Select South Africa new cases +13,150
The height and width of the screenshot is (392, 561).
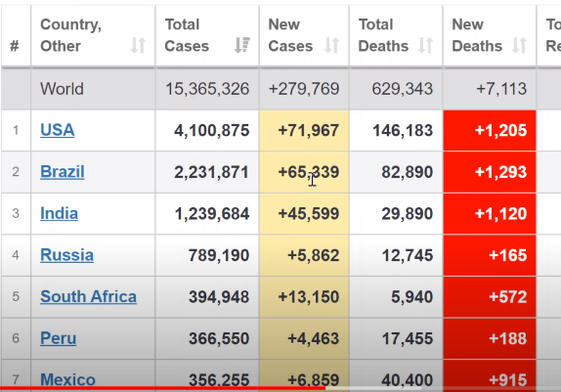point(309,297)
